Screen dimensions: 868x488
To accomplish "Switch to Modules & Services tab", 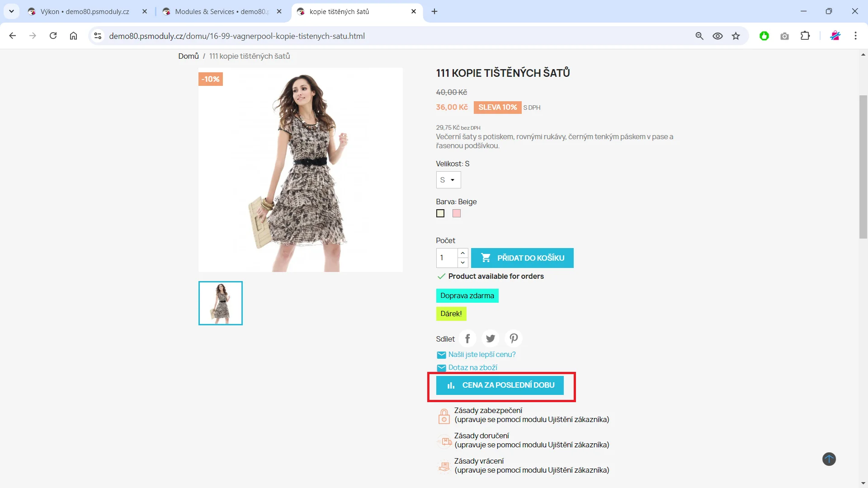I will pyautogui.click(x=219, y=12).
